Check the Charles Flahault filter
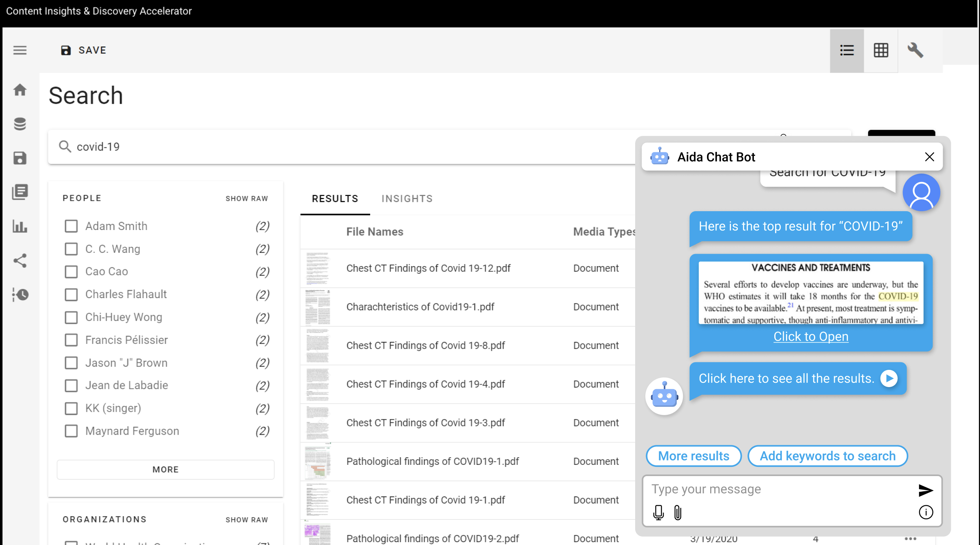The height and width of the screenshot is (545, 980). 71,295
